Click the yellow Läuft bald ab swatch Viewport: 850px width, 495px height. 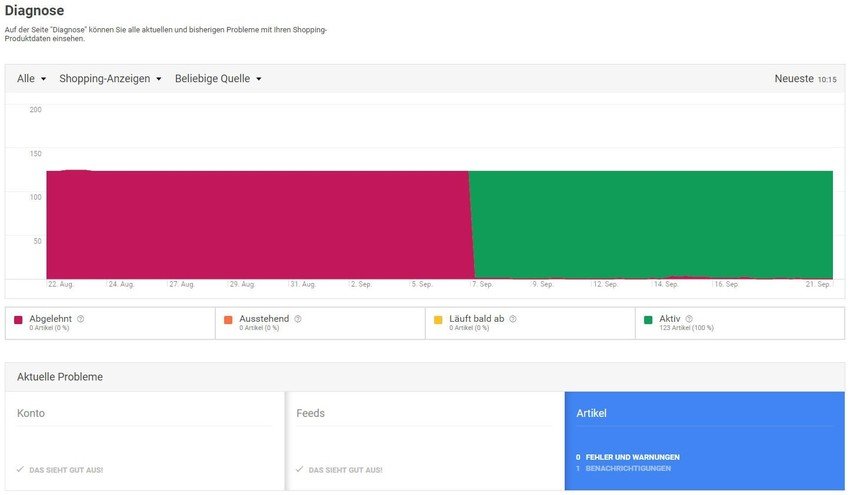point(438,320)
